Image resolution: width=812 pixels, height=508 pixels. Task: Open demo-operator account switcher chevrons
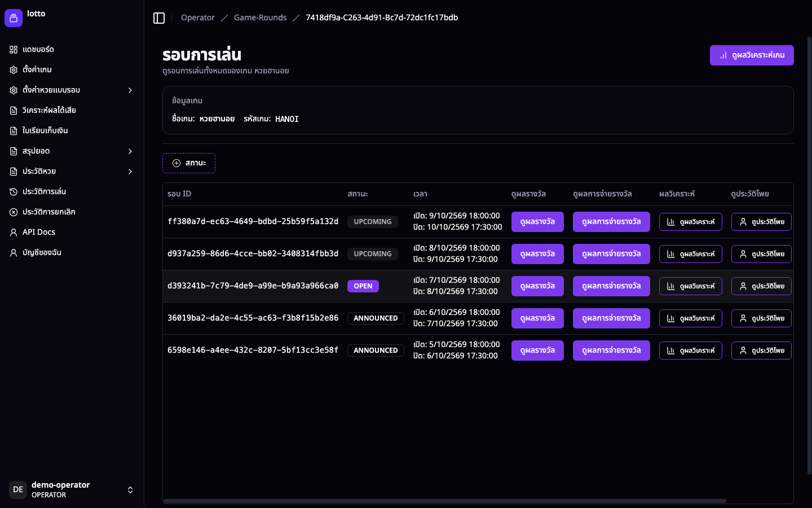130,490
